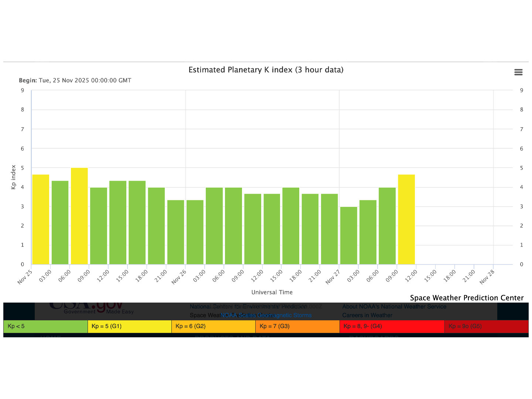Select the green bar at Nov 25 03:00
532x399 pixels.
[60, 222]
